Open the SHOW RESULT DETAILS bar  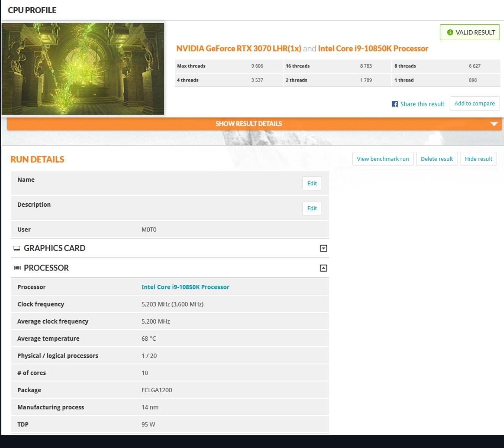click(x=254, y=124)
